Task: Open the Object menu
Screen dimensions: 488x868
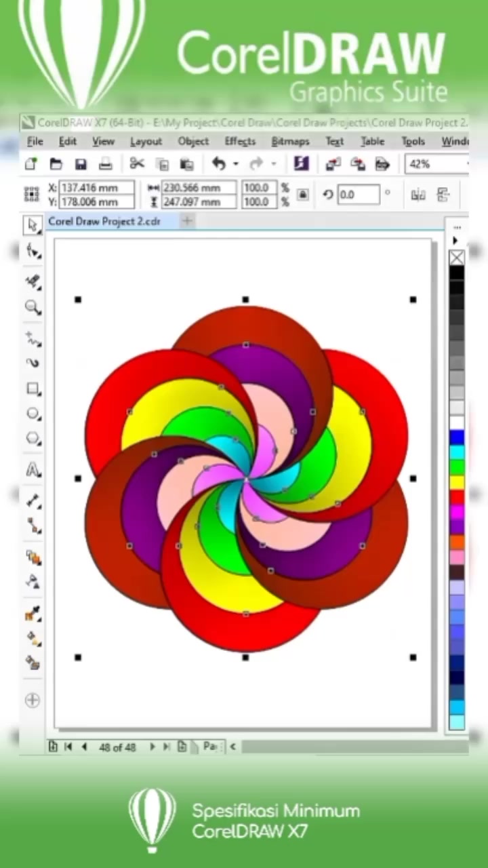Action: 193,141
